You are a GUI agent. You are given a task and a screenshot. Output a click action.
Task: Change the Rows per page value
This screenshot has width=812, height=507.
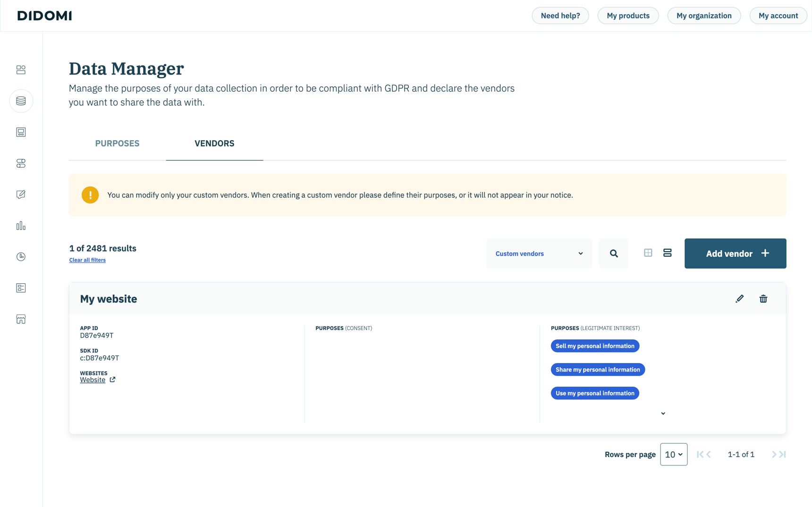[x=674, y=454]
